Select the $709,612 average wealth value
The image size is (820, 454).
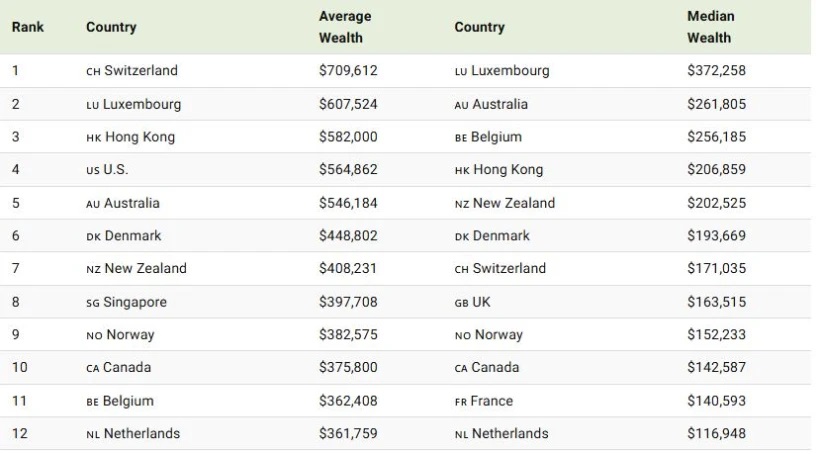[x=348, y=70]
